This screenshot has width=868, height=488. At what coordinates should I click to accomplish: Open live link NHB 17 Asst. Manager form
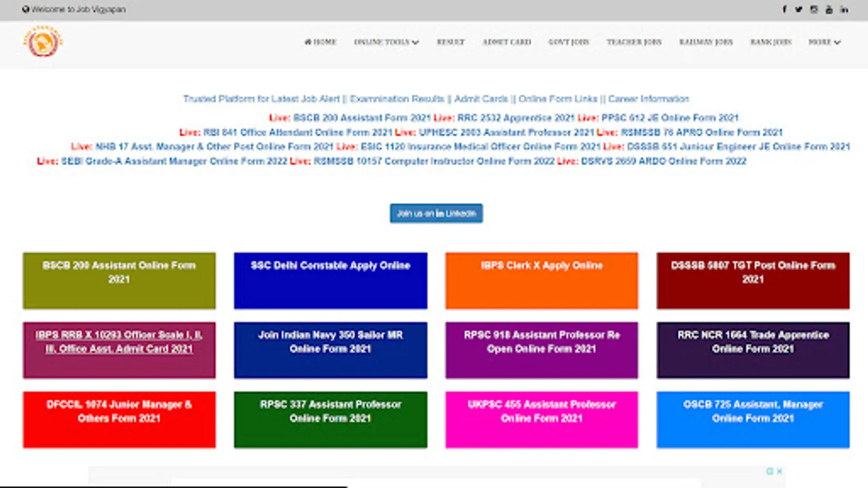(x=214, y=146)
